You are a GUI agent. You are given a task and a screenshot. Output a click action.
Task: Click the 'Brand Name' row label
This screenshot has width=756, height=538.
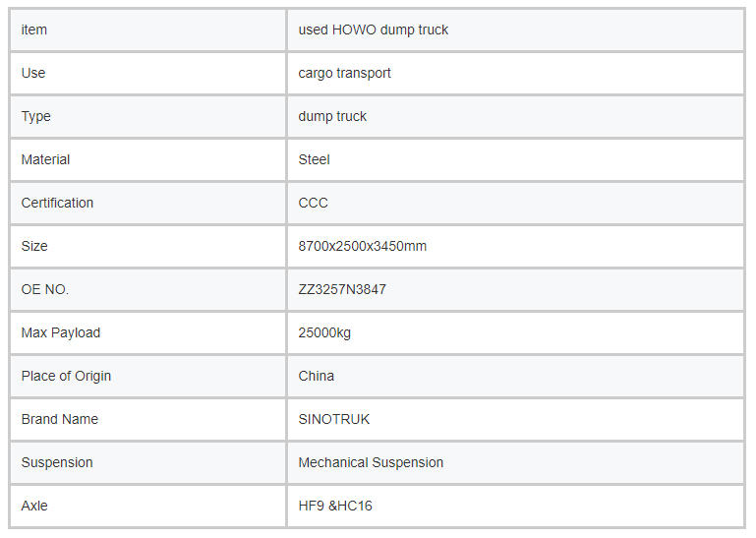(x=60, y=419)
